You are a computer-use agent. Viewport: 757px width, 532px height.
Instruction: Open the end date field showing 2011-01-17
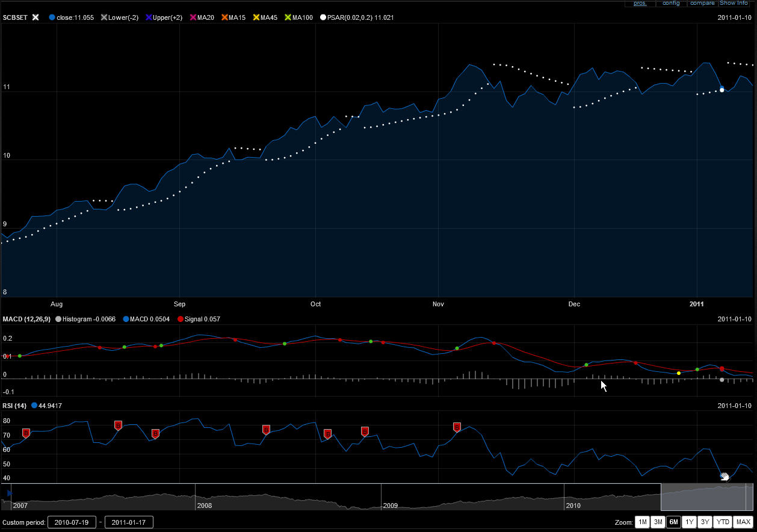(129, 522)
